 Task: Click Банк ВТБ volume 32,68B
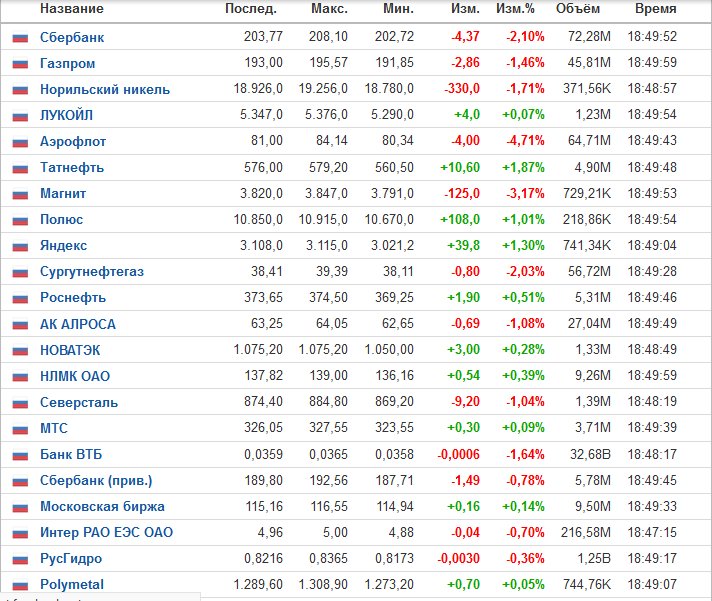[x=590, y=454]
